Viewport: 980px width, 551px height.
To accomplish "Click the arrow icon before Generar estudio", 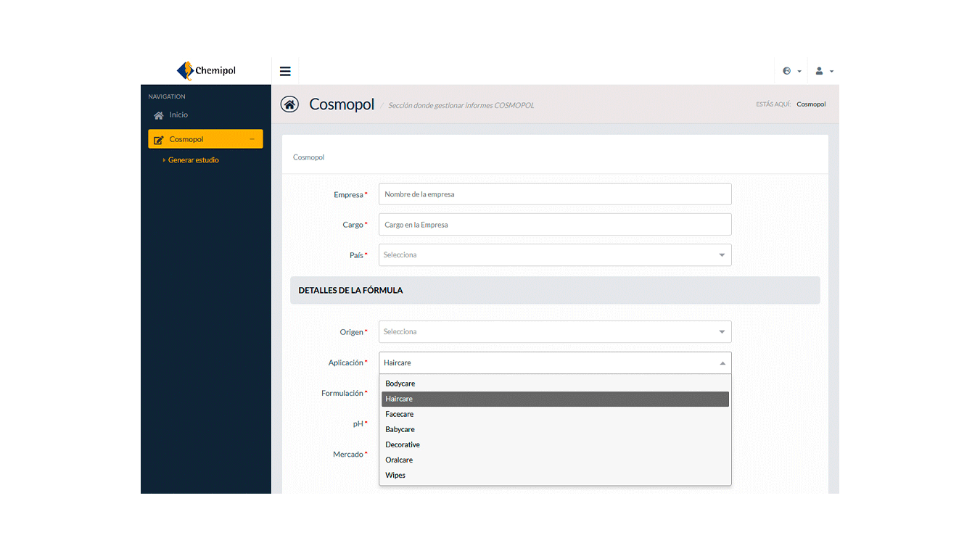I will pos(164,159).
